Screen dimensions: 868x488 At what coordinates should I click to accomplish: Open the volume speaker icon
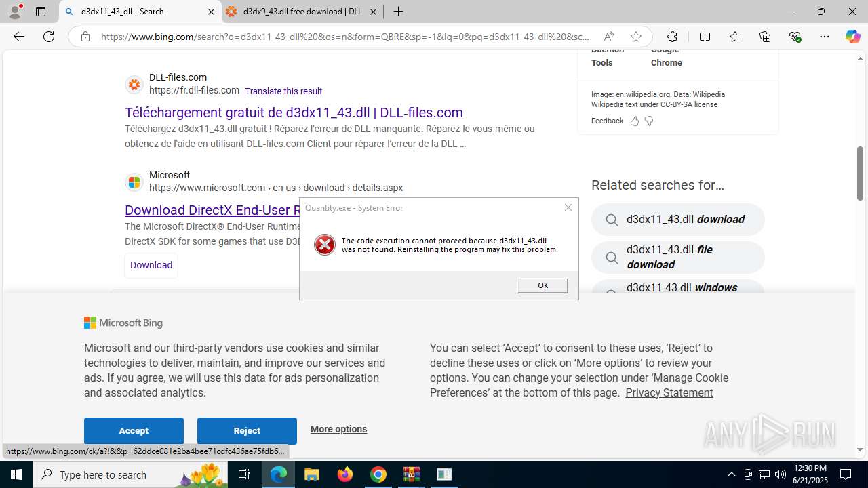pyautogui.click(x=780, y=474)
